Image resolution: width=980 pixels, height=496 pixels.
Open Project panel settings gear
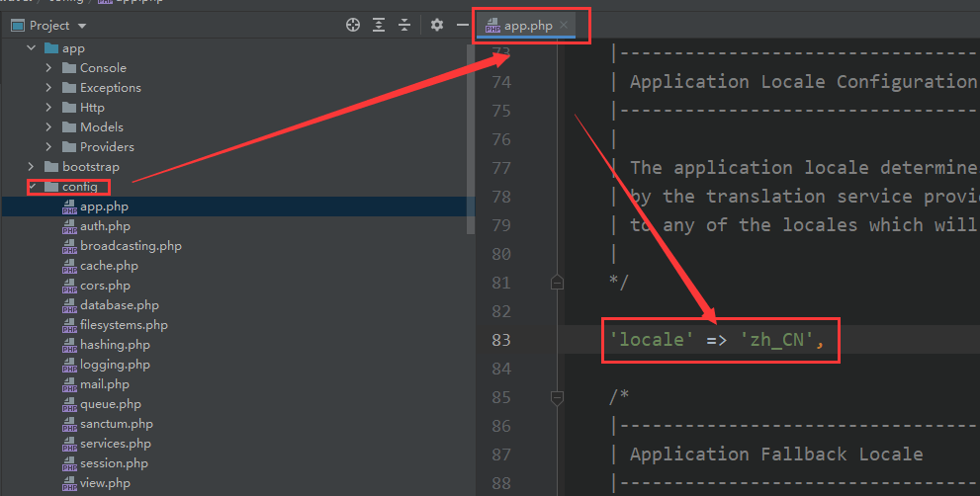[437, 25]
